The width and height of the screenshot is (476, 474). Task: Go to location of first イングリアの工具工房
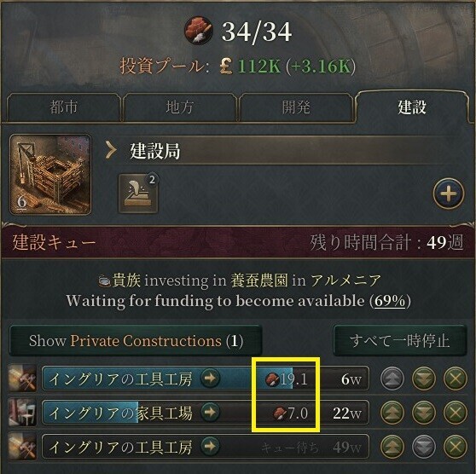[x=210, y=379]
